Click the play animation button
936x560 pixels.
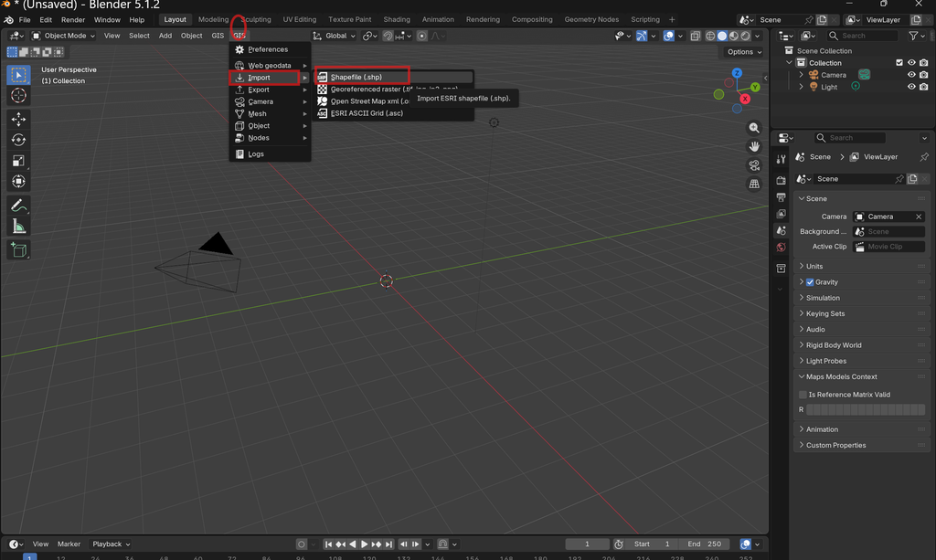tap(364, 544)
